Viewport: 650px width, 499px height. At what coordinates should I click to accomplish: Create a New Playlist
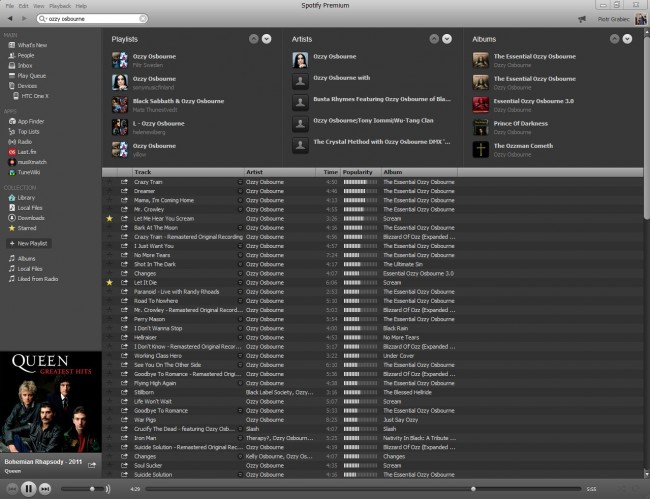(29, 243)
